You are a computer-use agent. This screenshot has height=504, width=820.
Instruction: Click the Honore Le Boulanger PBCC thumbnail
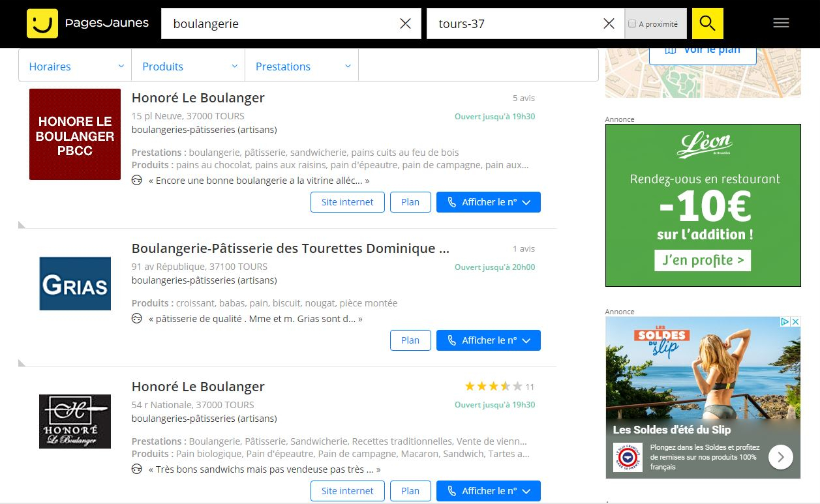pyautogui.click(x=75, y=134)
